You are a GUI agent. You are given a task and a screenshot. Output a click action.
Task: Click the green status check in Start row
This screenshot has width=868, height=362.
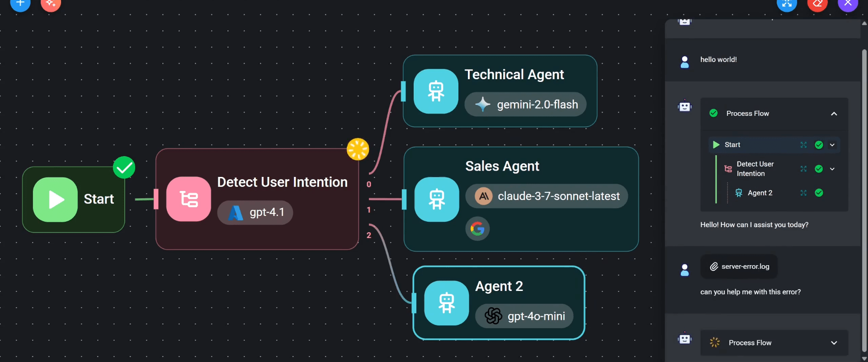819,145
